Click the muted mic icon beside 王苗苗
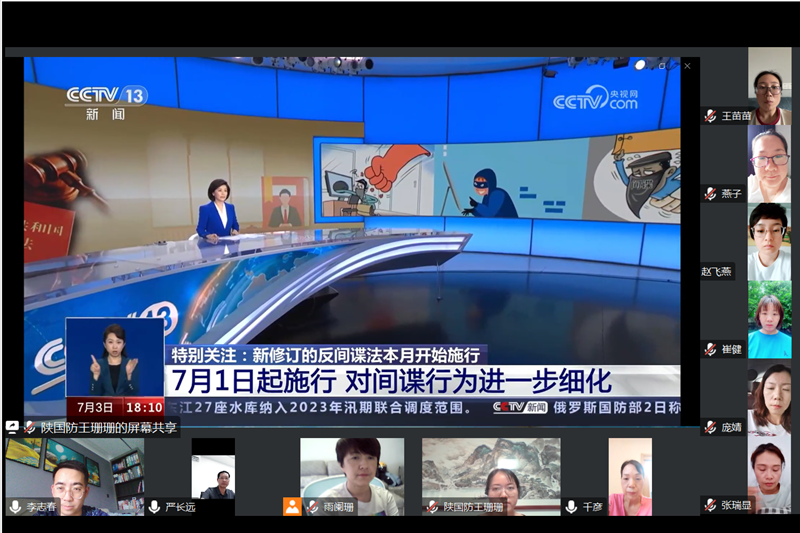Image resolution: width=800 pixels, height=533 pixels. [x=710, y=116]
